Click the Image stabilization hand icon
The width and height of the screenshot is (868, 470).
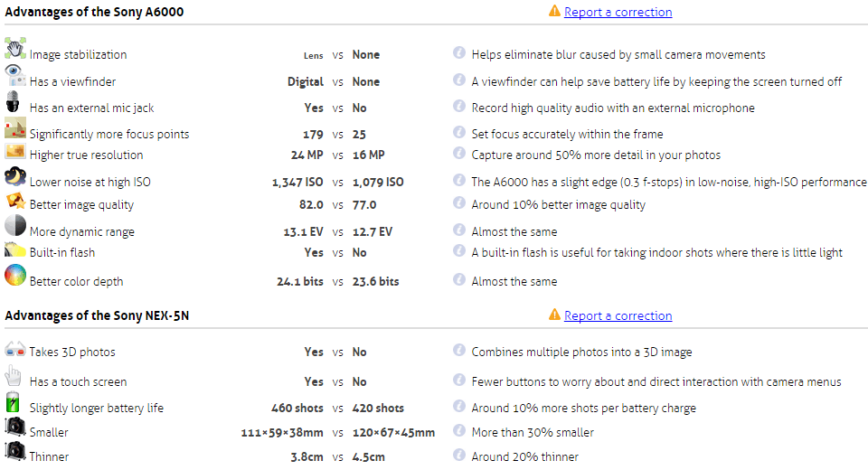point(15,49)
